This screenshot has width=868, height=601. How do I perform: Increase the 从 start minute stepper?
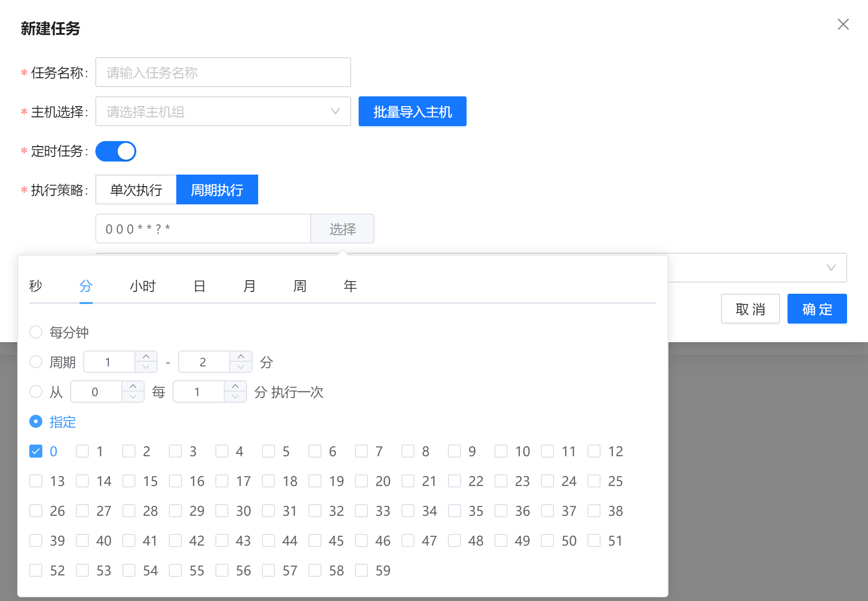tap(133, 386)
